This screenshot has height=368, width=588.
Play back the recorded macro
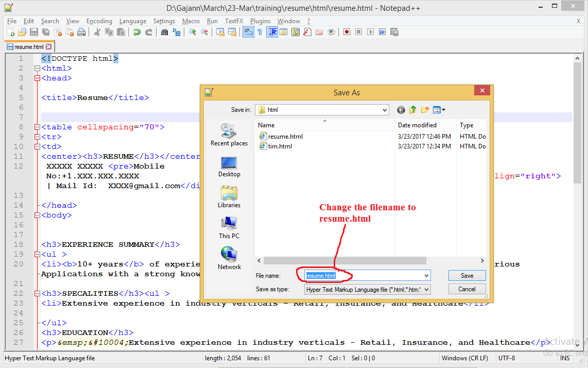pos(371,32)
